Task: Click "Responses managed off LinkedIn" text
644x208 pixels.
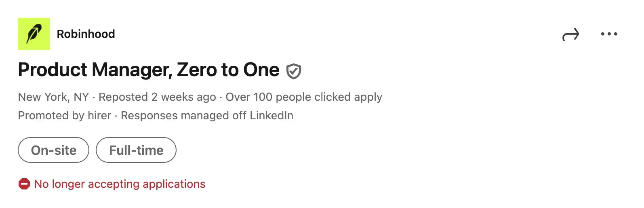Action: click(207, 116)
